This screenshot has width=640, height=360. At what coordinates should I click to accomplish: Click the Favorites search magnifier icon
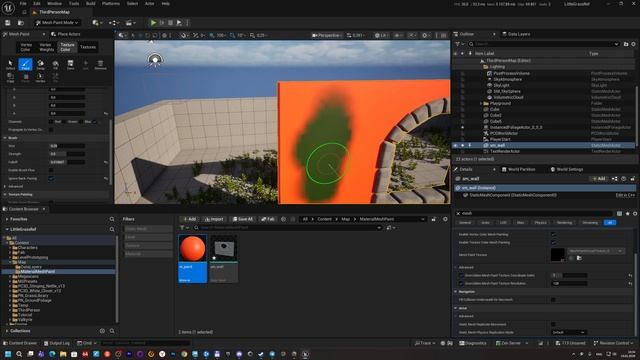[112, 219]
